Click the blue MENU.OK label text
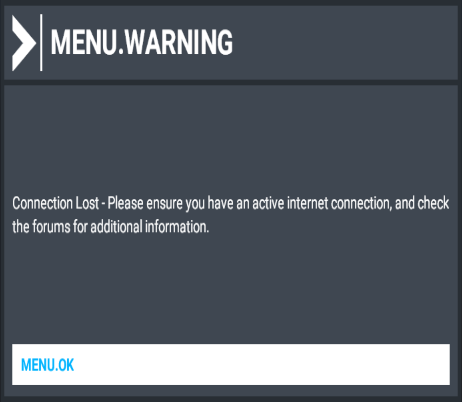The width and height of the screenshot is (462, 402). tap(47, 365)
